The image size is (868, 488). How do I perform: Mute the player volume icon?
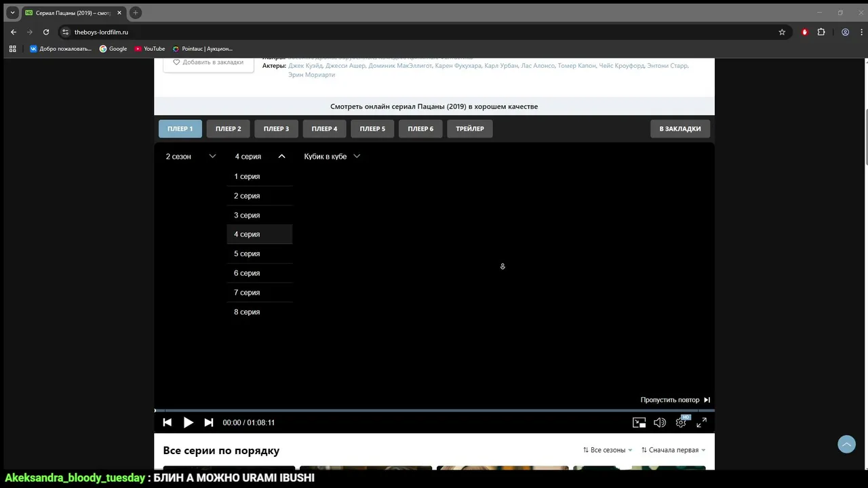click(x=660, y=422)
